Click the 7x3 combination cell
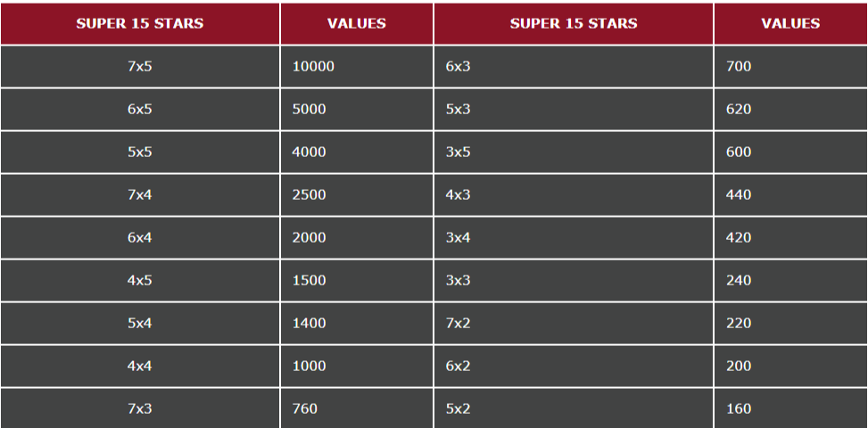The image size is (868, 428). pyautogui.click(x=140, y=408)
